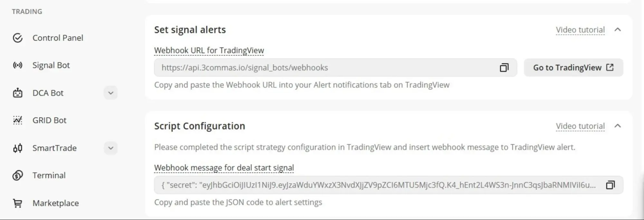The width and height of the screenshot is (644, 220).
Task: Collapse the Set signal alerts section
Action: (x=618, y=29)
